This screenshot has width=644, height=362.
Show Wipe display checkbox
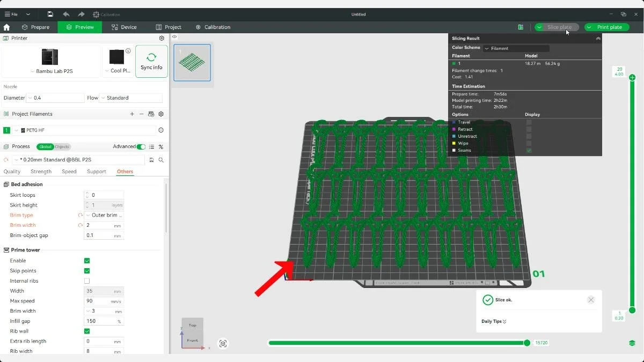[x=529, y=143]
